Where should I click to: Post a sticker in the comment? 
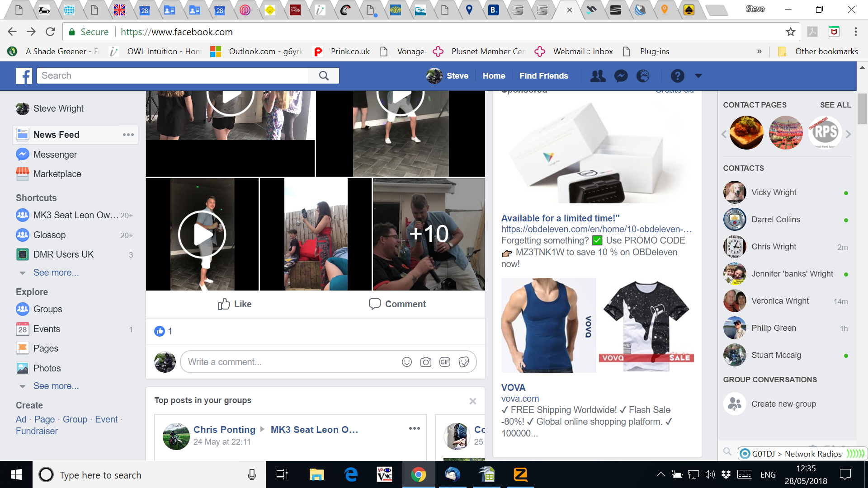pyautogui.click(x=464, y=362)
